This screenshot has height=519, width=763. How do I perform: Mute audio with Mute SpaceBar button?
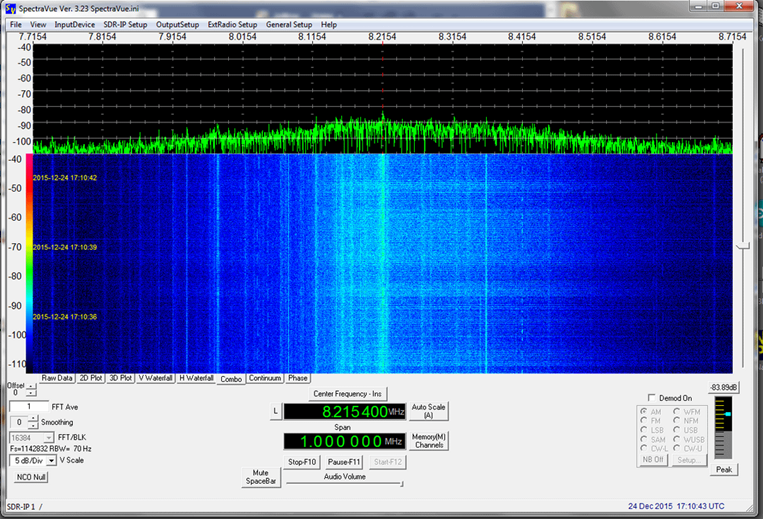pyautogui.click(x=263, y=476)
